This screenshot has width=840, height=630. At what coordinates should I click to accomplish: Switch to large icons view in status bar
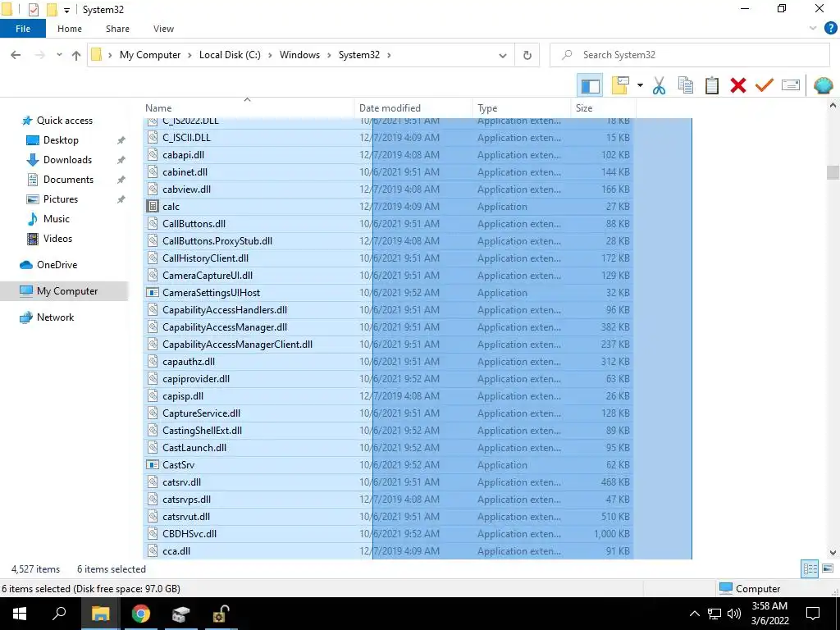coord(828,569)
